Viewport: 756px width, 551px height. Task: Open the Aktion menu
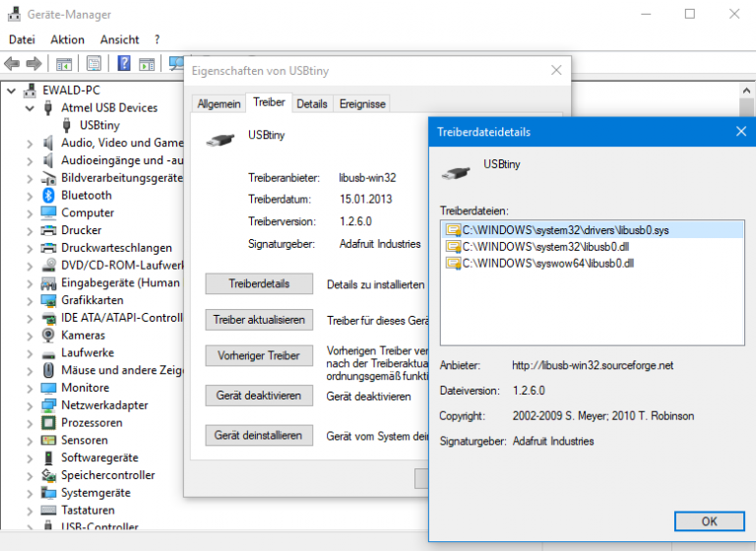click(67, 39)
